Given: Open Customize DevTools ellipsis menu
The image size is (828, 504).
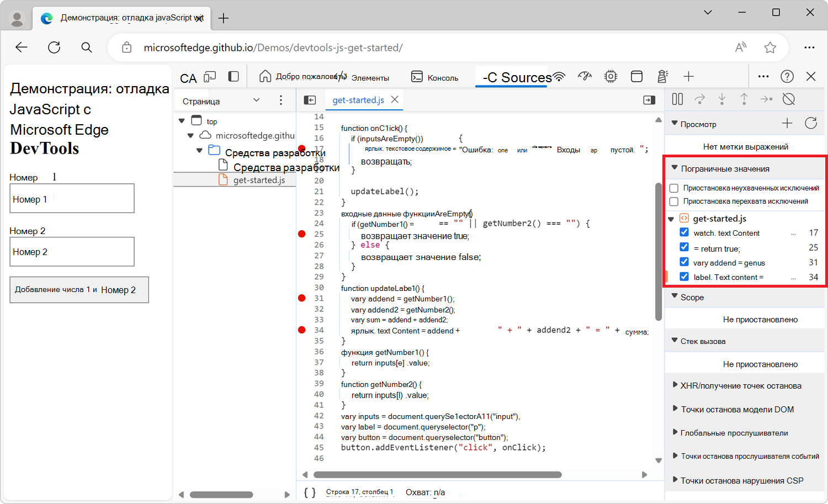Looking at the screenshot, I should (763, 76).
